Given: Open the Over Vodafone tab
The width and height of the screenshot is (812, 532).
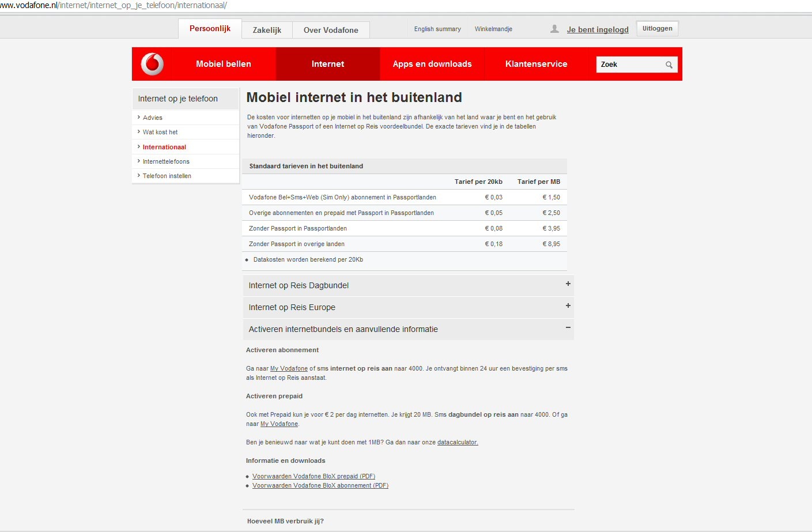Looking at the screenshot, I should click(x=331, y=30).
